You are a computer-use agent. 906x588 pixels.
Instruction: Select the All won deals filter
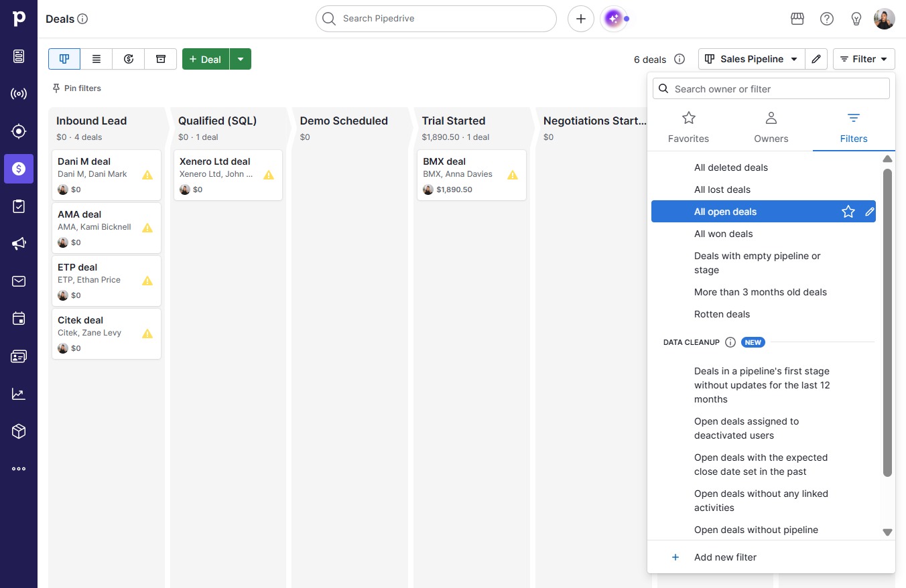(763, 234)
